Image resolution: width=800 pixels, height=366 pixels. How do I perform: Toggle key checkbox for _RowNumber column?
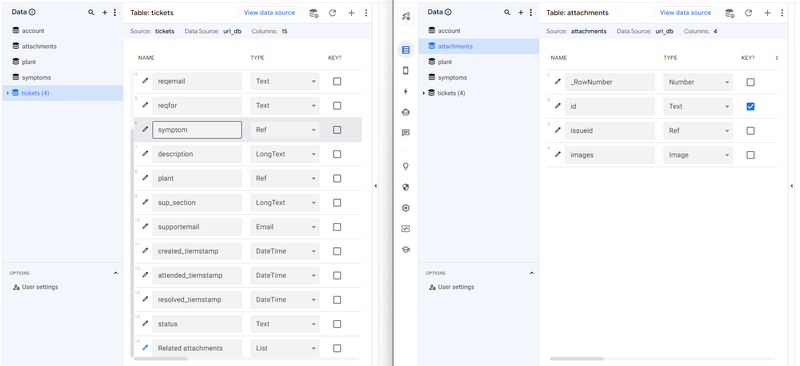coord(750,82)
